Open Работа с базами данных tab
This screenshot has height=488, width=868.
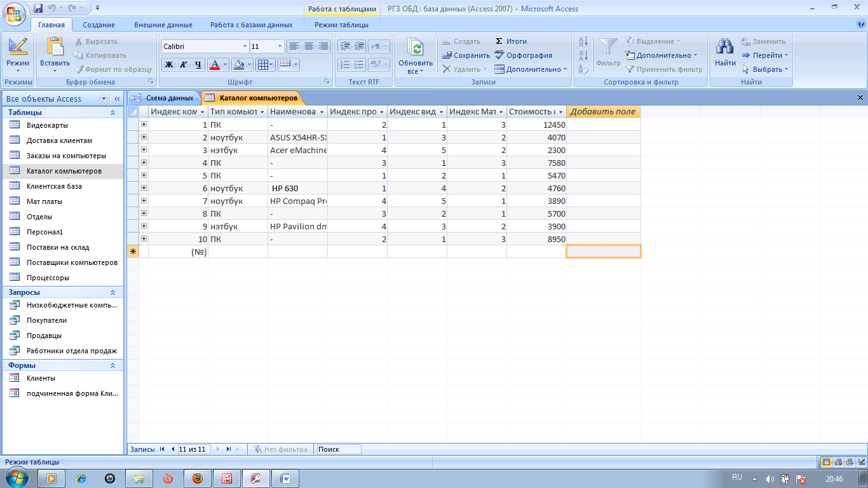tap(252, 25)
